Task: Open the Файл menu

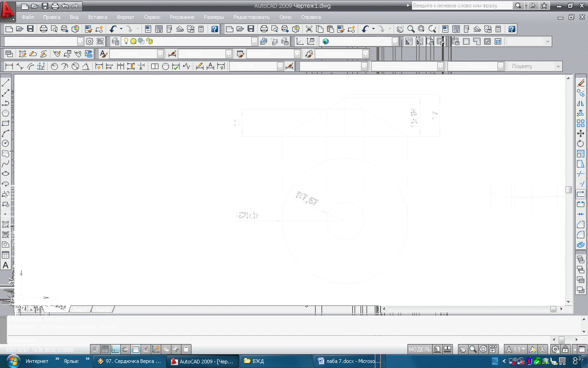Action: (x=28, y=17)
